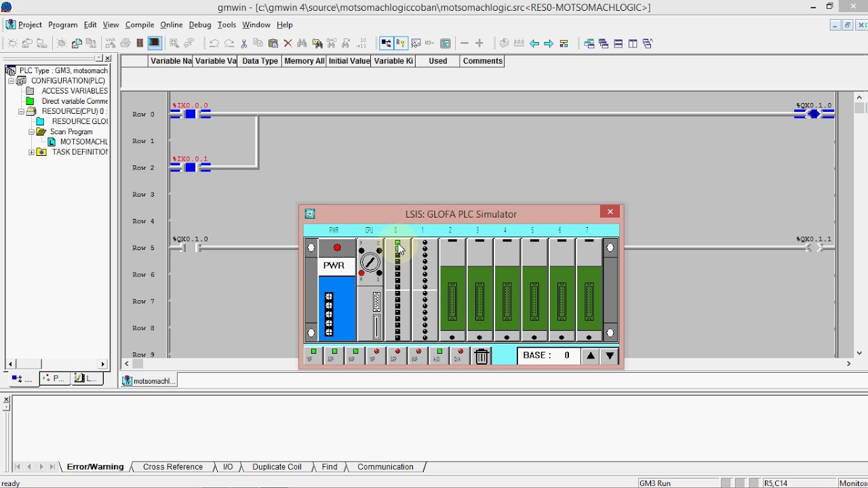The width and height of the screenshot is (868, 488).
Task: Select the motsomachl document tab
Action: pyautogui.click(x=149, y=381)
